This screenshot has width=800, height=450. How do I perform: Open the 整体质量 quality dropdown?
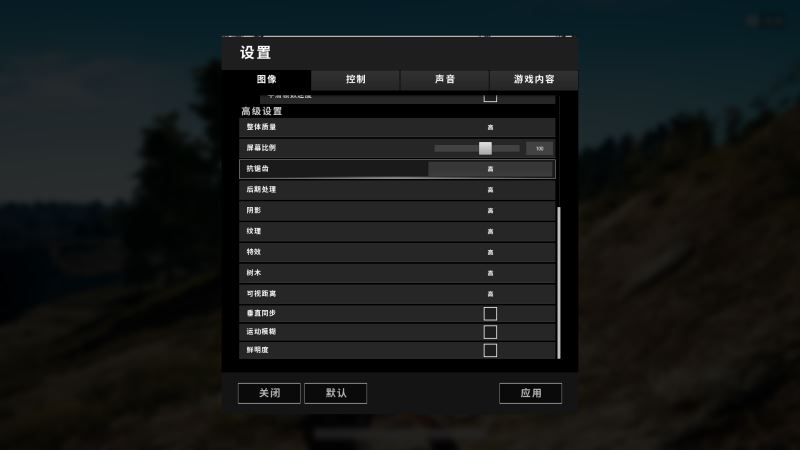(x=491, y=127)
